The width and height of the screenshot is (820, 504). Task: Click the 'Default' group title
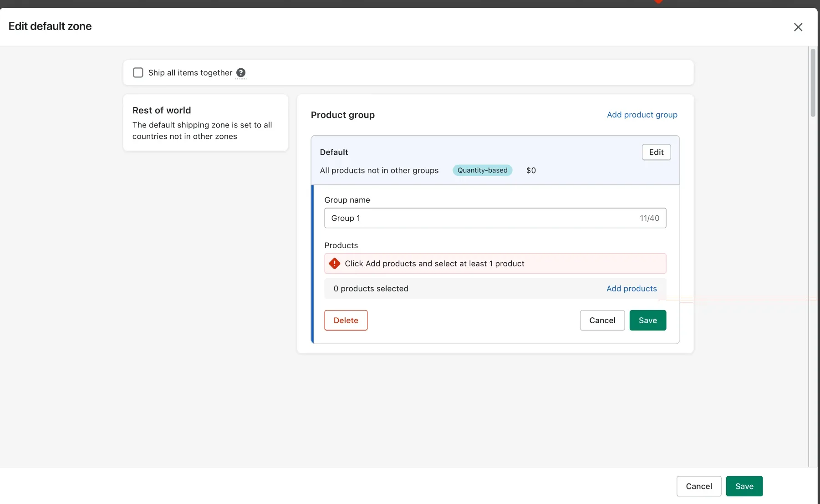coord(334,152)
